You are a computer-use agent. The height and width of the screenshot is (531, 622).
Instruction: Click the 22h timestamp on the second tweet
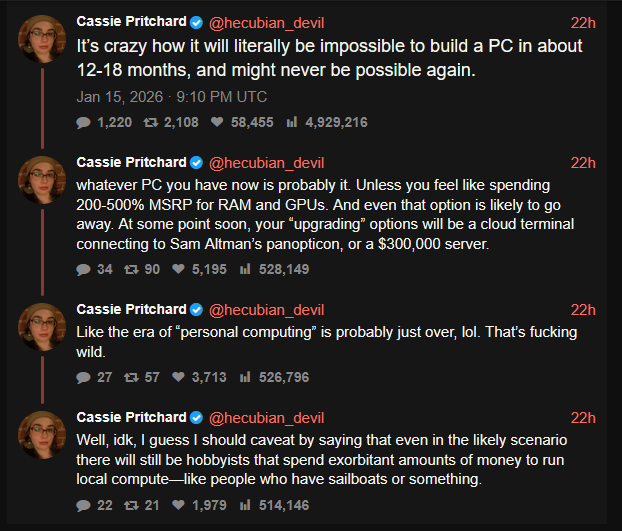click(583, 163)
